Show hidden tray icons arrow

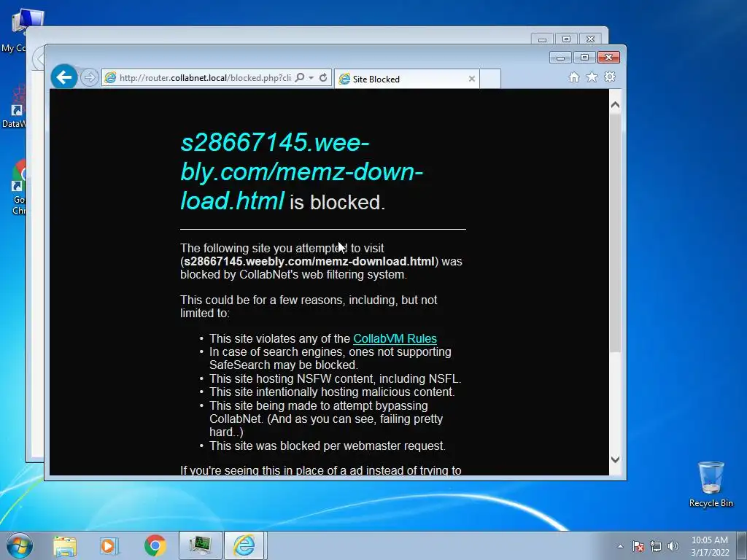(620, 546)
